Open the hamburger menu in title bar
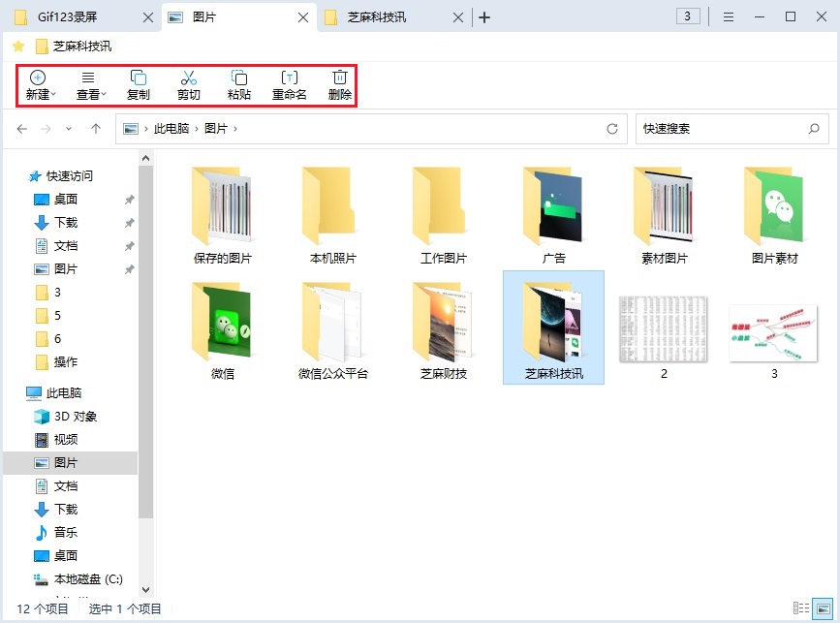 (x=728, y=17)
